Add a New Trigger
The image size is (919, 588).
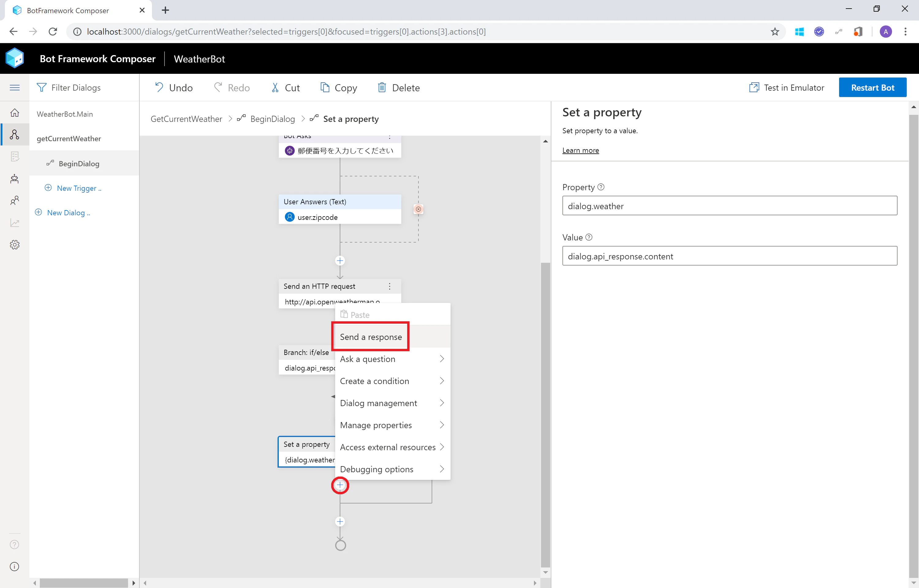pos(73,188)
